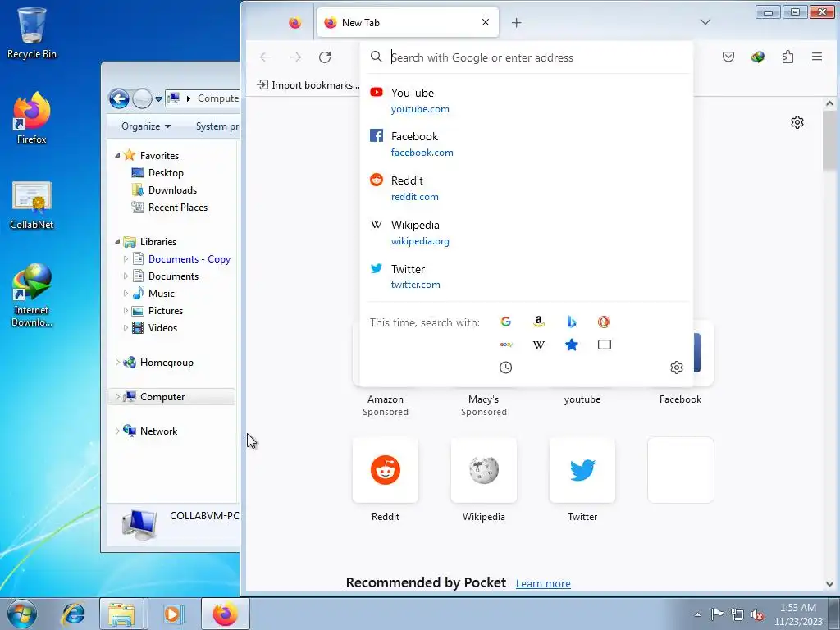
Task: Open Explorer recent locations dropdown arrow
Action: tap(158, 98)
